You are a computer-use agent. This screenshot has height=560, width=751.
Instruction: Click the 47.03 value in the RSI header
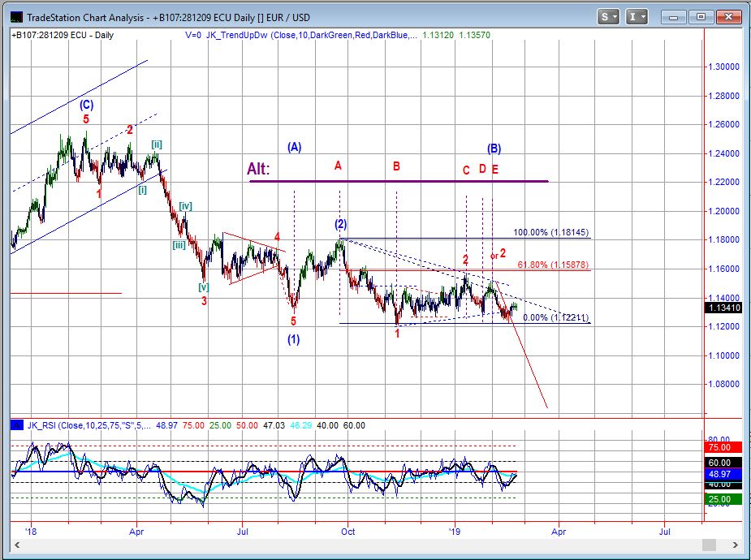pos(274,425)
